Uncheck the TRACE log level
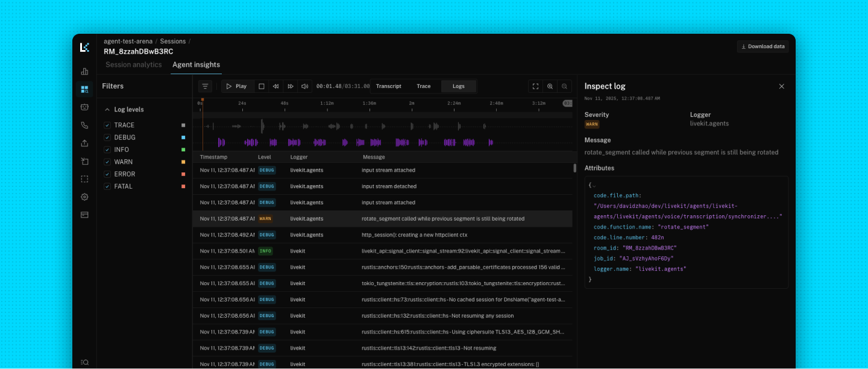Image resolution: width=868 pixels, height=369 pixels. (107, 125)
